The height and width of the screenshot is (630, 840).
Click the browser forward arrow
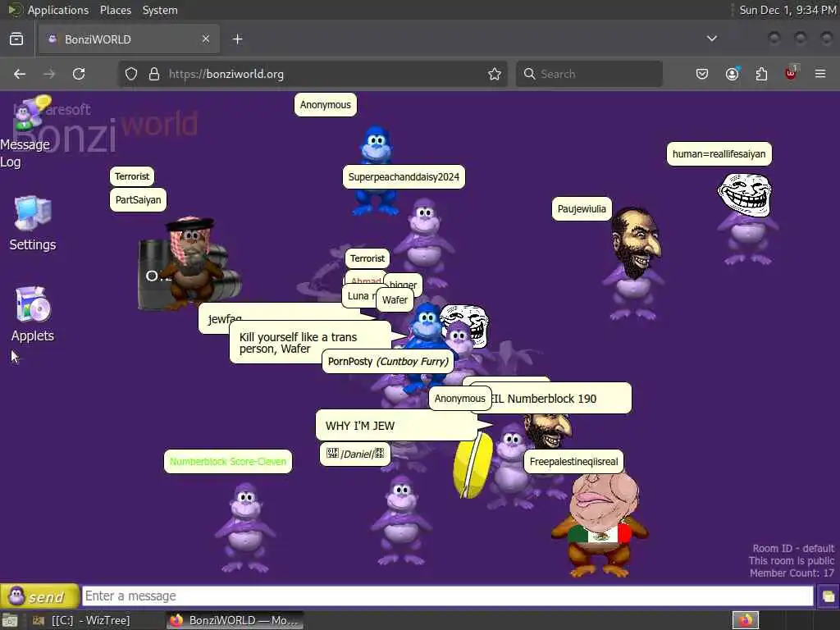pos(49,74)
